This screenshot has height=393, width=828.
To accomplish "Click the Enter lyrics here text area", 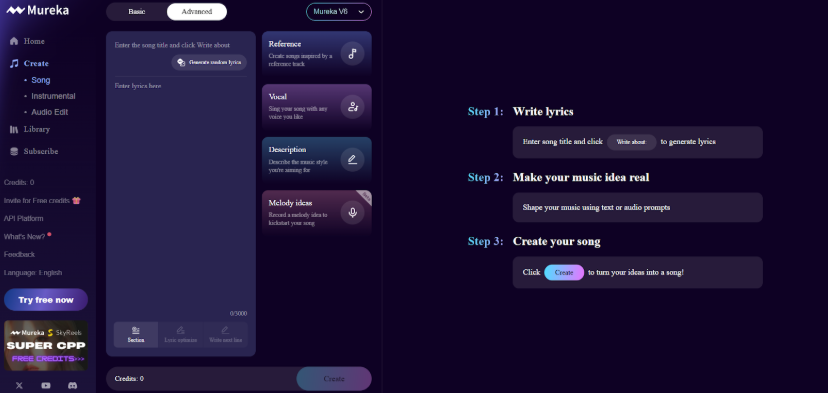I will pyautogui.click(x=181, y=195).
